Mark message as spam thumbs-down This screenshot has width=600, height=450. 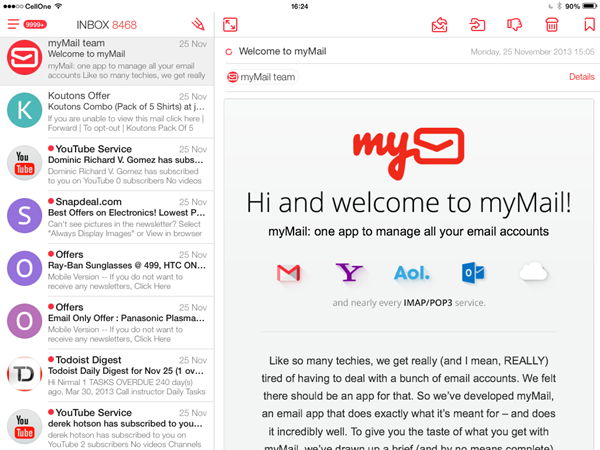click(x=514, y=25)
